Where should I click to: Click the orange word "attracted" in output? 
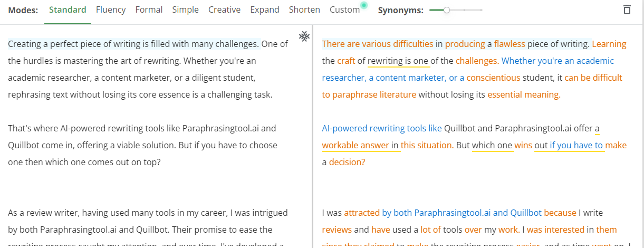pos(362,213)
